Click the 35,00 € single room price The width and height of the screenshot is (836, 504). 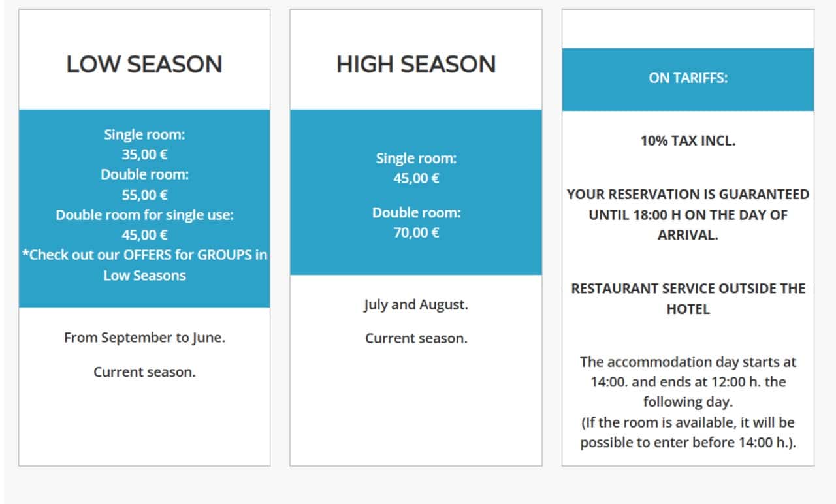point(144,155)
